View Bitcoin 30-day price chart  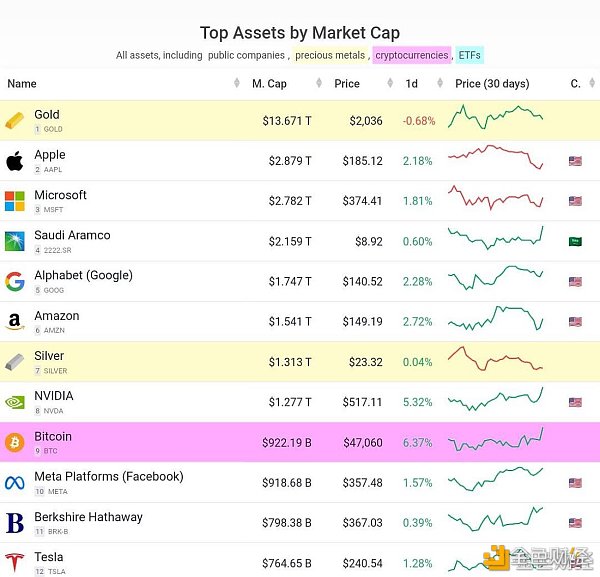pyautogui.click(x=496, y=441)
